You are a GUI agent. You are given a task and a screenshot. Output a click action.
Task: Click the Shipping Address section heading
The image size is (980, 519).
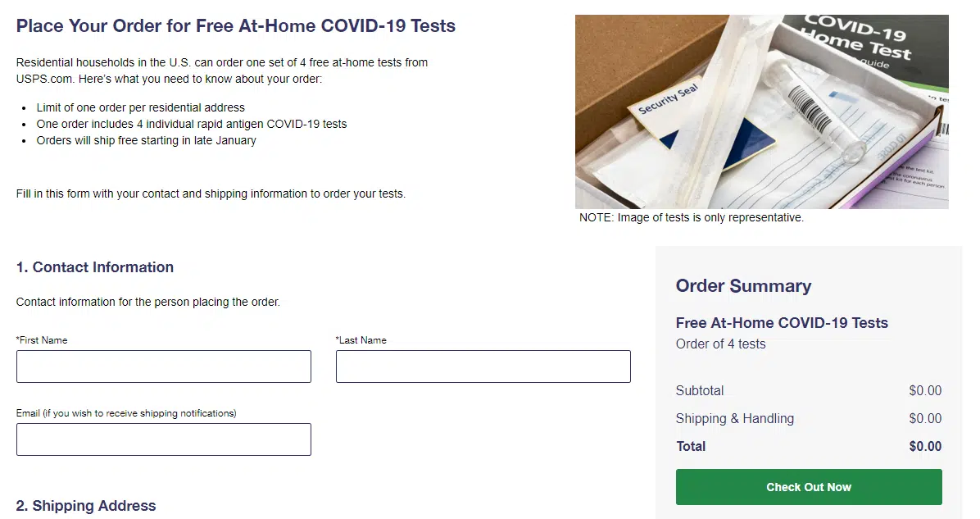click(85, 506)
